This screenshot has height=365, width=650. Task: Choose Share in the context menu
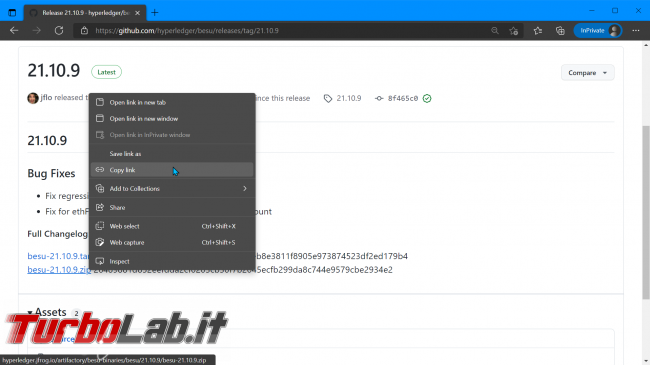172,207
